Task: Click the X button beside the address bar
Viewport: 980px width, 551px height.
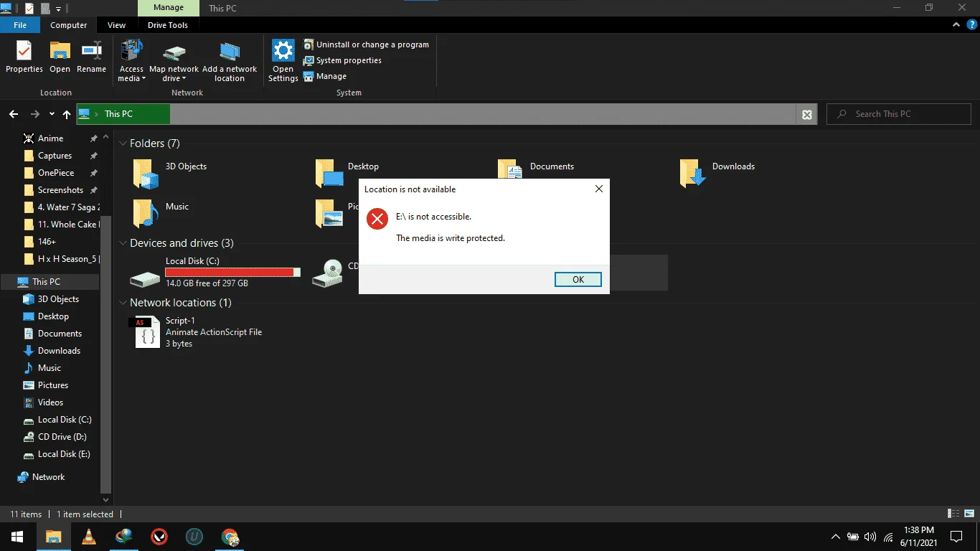Action: 806,114
